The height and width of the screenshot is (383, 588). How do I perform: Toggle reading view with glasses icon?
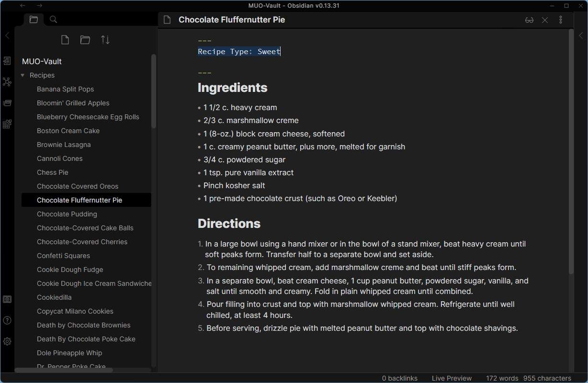[529, 20]
